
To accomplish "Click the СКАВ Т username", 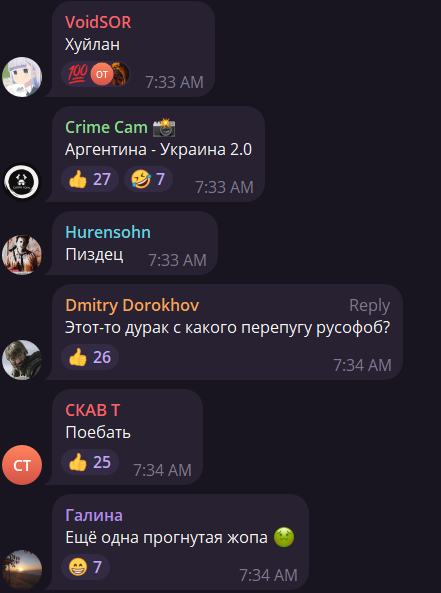I will pyautogui.click(x=93, y=410).
